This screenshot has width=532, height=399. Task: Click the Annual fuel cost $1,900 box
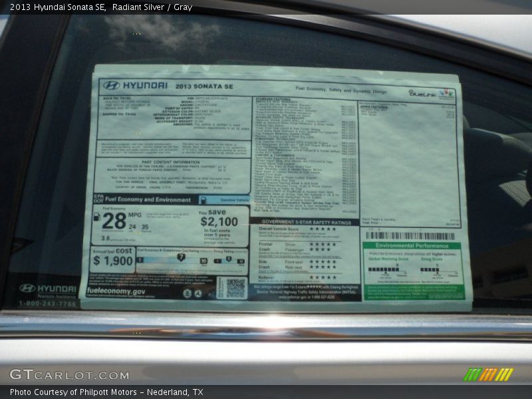pyautogui.click(x=112, y=257)
